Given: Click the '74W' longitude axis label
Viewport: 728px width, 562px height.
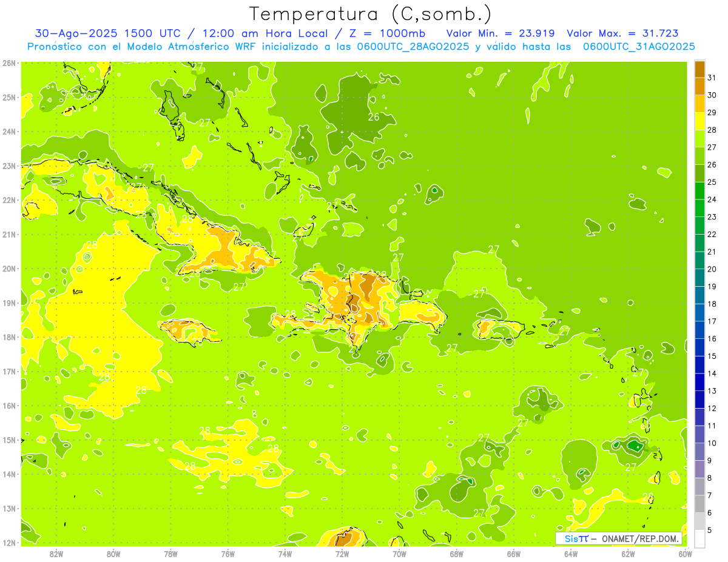Looking at the screenshot, I should 285,554.
